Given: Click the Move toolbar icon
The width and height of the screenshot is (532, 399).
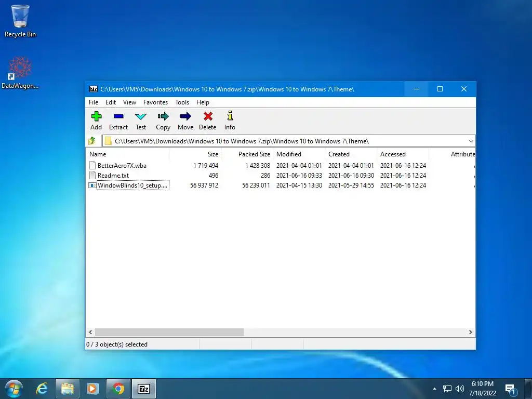Looking at the screenshot, I should (185, 116).
